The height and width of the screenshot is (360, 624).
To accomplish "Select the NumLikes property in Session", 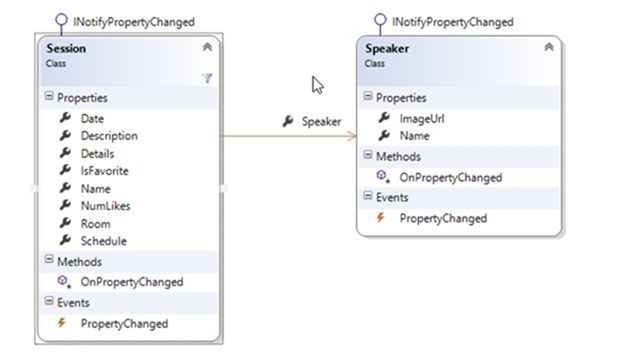I will [106, 206].
